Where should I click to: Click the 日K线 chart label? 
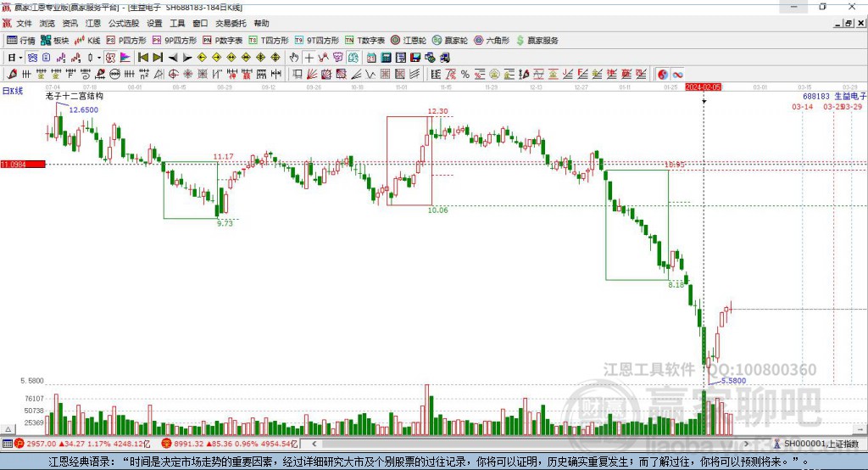point(13,91)
